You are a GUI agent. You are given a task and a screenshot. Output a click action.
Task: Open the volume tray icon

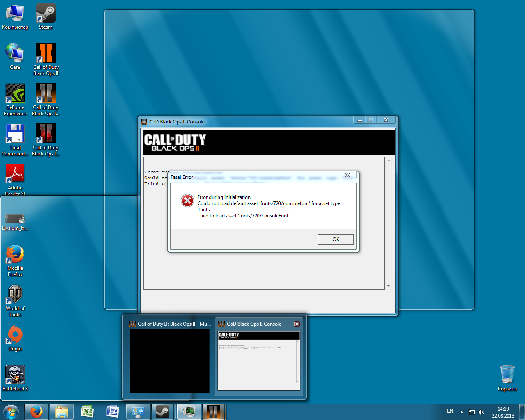click(x=481, y=412)
